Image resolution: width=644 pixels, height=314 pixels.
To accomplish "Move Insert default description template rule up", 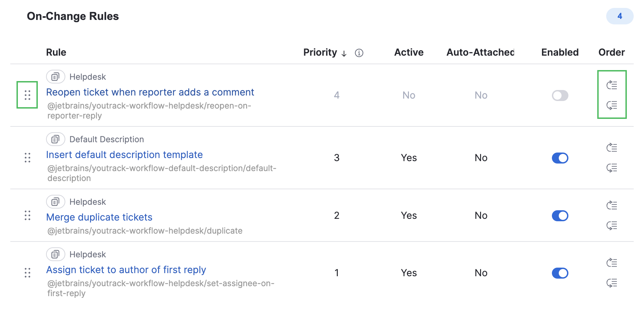I will pyautogui.click(x=612, y=147).
